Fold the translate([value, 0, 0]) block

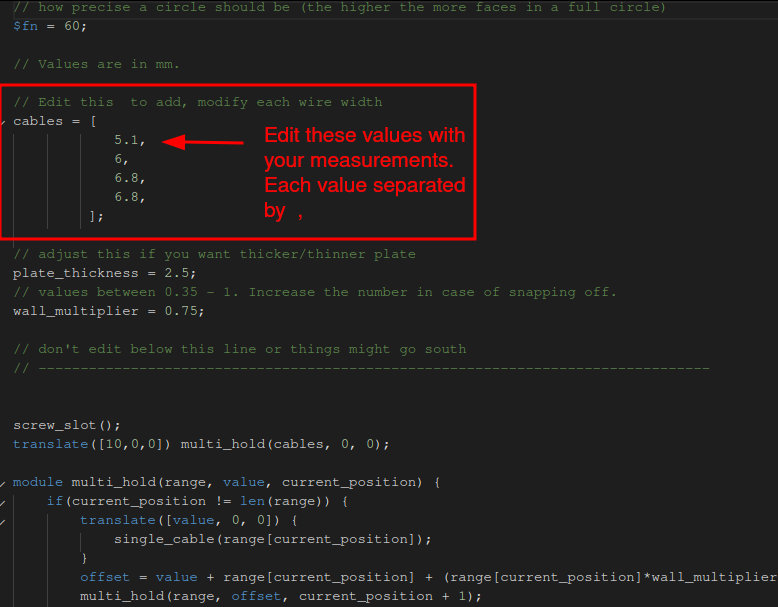(x=3, y=520)
